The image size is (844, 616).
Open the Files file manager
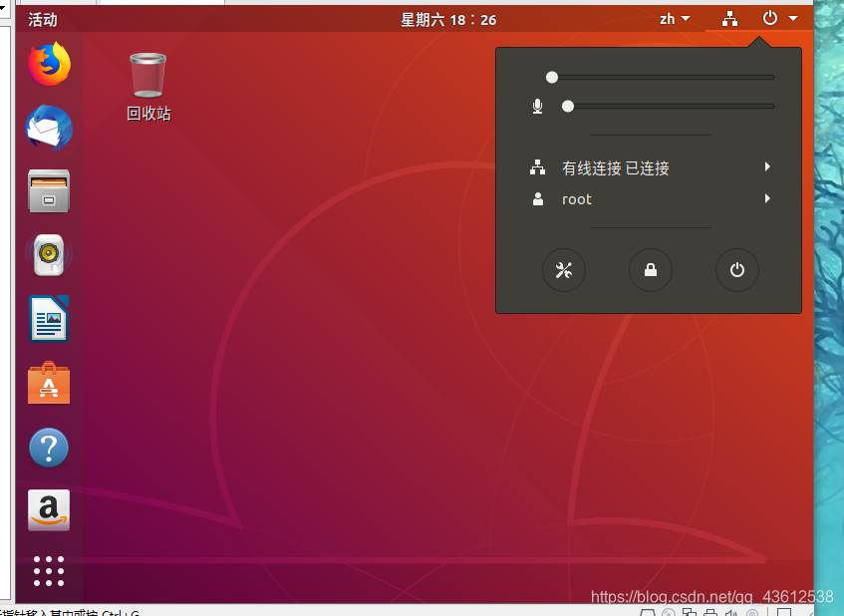pyautogui.click(x=49, y=192)
